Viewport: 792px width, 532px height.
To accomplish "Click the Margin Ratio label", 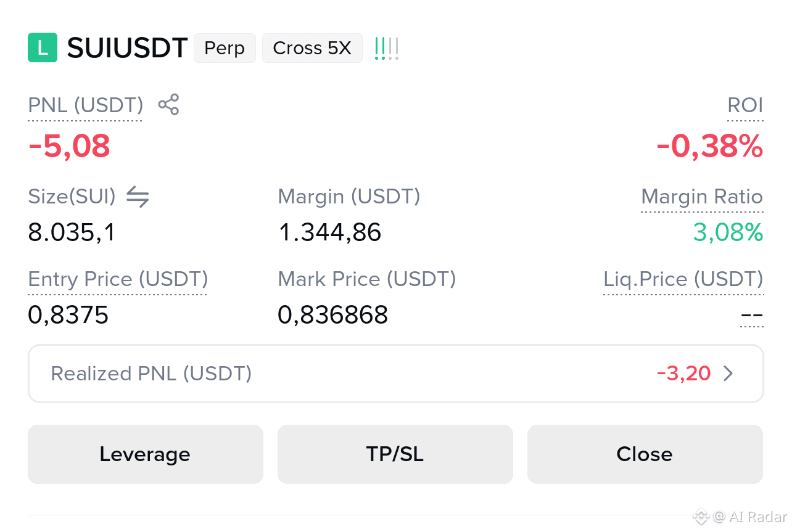I will click(702, 197).
